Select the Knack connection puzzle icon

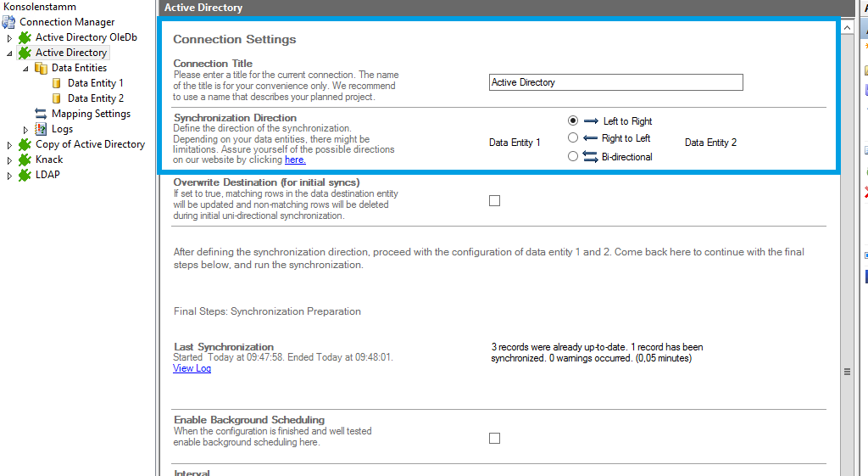point(25,160)
